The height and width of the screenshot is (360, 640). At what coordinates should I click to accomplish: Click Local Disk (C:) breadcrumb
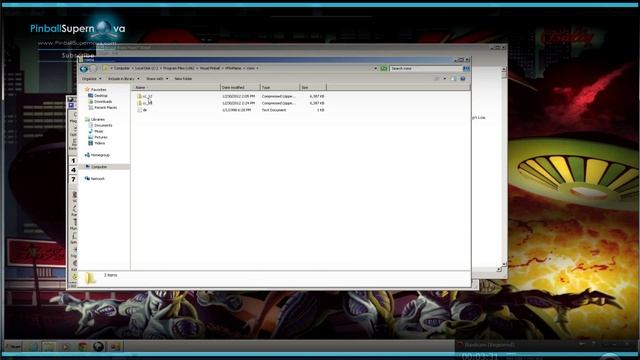[146, 69]
